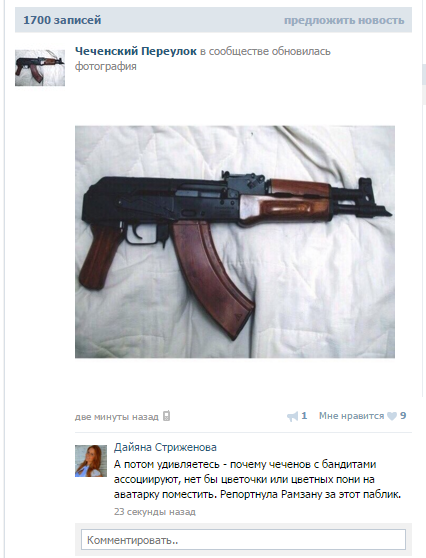This screenshot has height=558, width=426.
Task: Open the community avatar thumbnail with rifle
Action: 40,68
